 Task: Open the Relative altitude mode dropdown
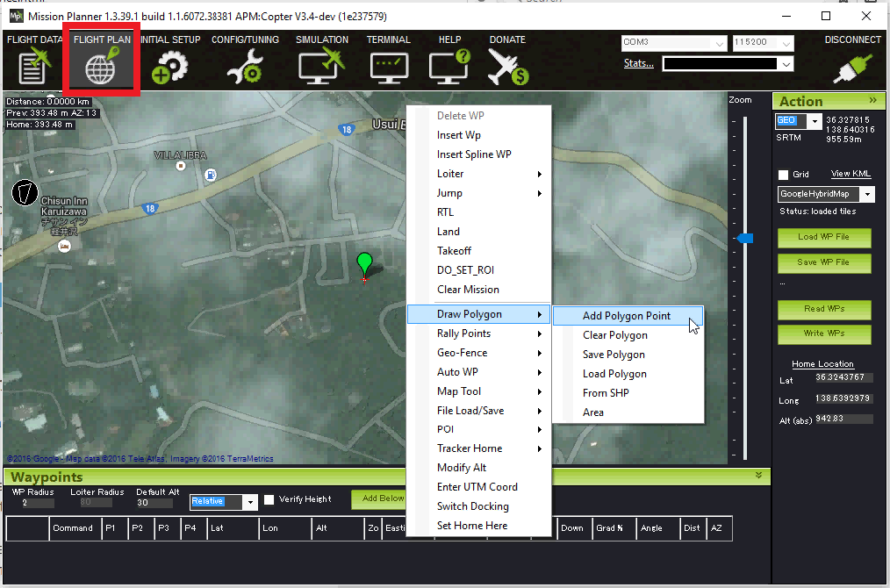pyautogui.click(x=249, y=501)
